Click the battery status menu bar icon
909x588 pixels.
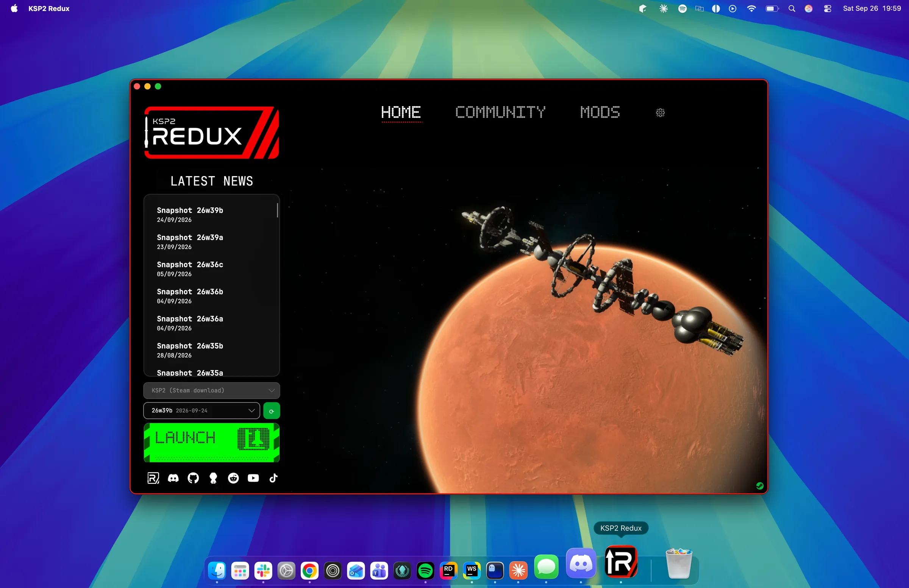point(772,8)
